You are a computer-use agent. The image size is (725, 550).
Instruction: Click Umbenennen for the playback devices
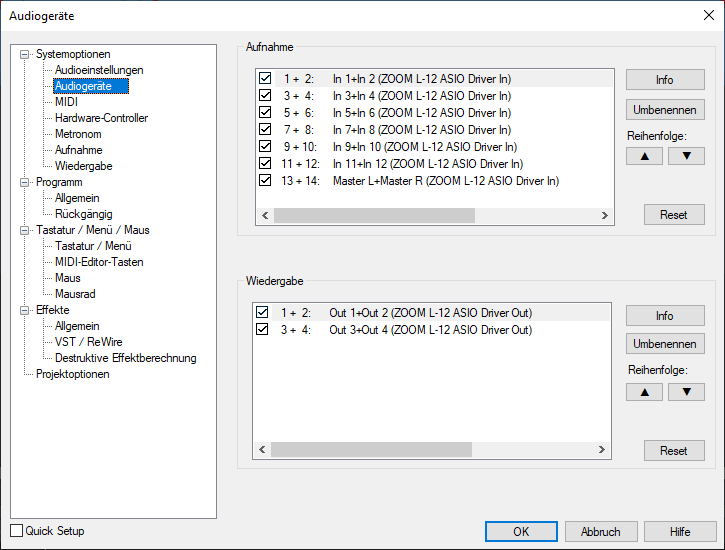point(665,344)
